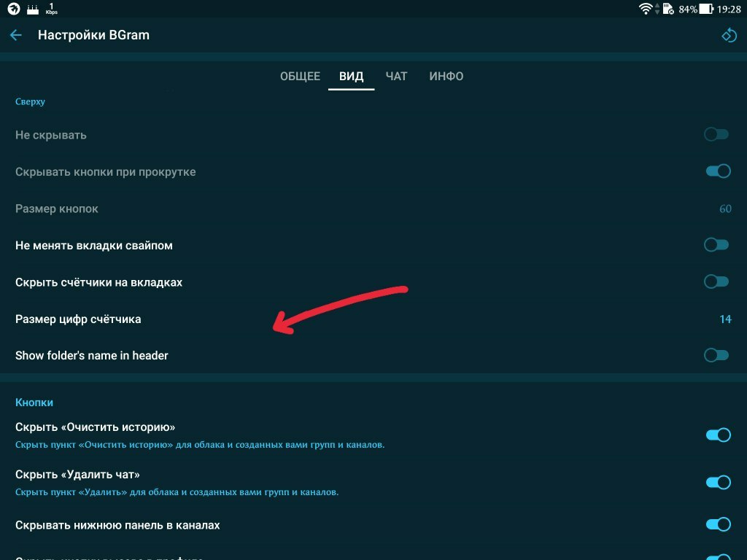The image size is (747, 560).
Task: Select the ВИД tab
Action: tap(351, 76)
